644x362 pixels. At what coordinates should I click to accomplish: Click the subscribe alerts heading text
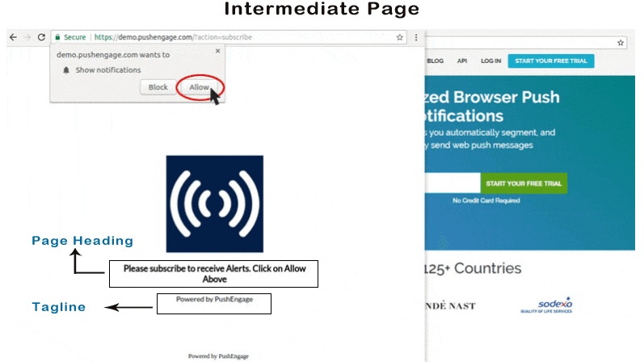click(x=214, y=274)
